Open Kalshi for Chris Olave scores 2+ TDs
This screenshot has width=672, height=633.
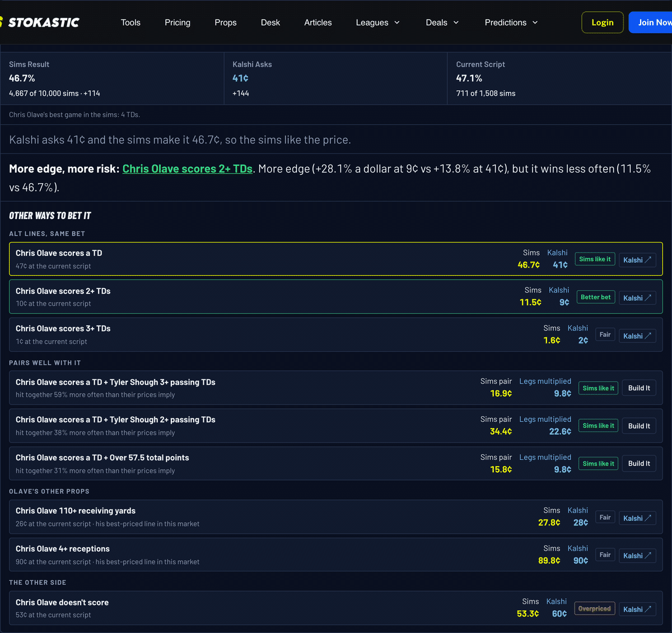pyautogui.click(x=637, y=298)
